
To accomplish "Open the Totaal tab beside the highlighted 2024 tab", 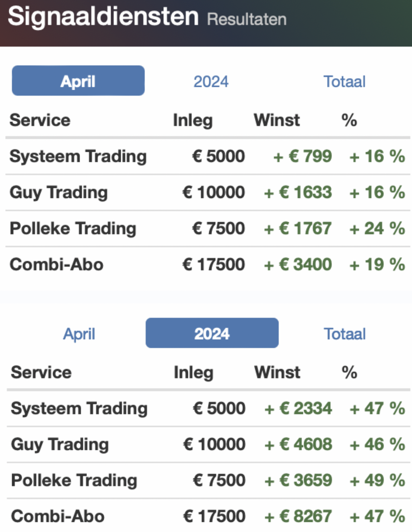I will [345, 334].
